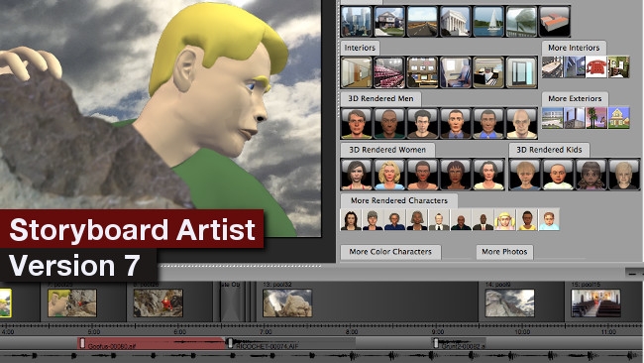The width and height of the screenshot is (644, 363).
Task: Select timeline frame 14: pool9 thumbnail
Action: (509, 302)
